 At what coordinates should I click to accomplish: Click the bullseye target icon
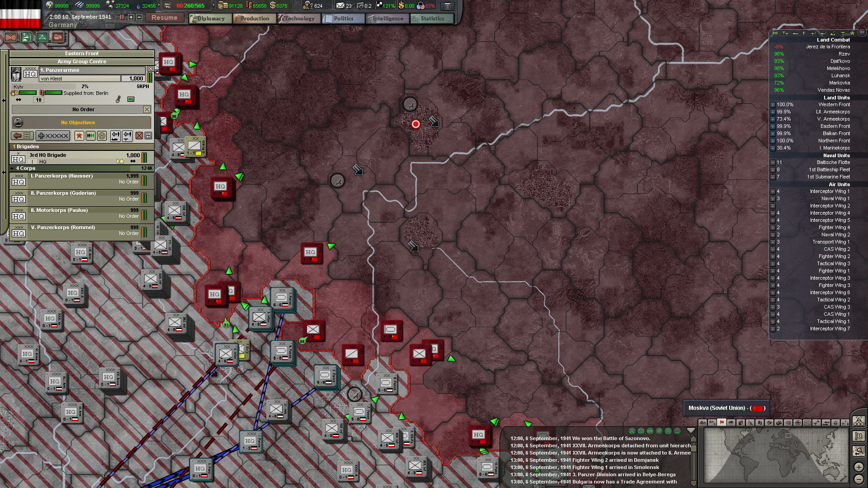point(102,136)
